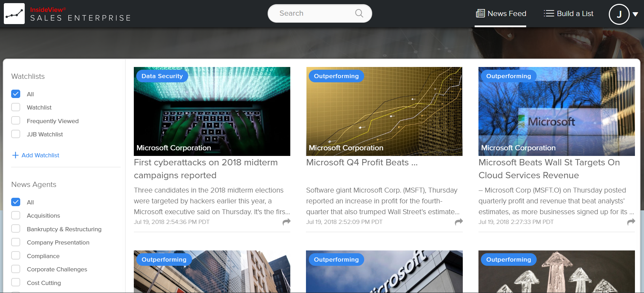Image resolution: width=644 pixels, height=293 pixels.
Task: Open the Microsoft sign building thumbnail
Action: click(x=557, y=111)
